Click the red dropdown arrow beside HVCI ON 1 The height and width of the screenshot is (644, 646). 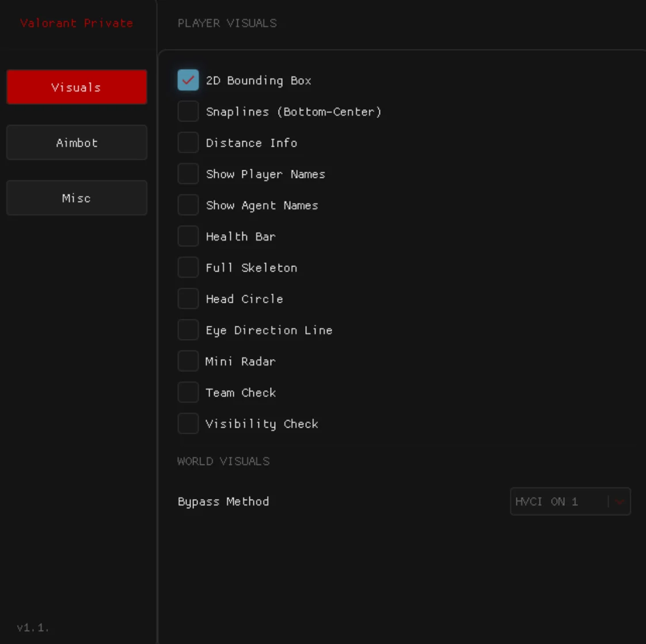[x=620, y=502]
